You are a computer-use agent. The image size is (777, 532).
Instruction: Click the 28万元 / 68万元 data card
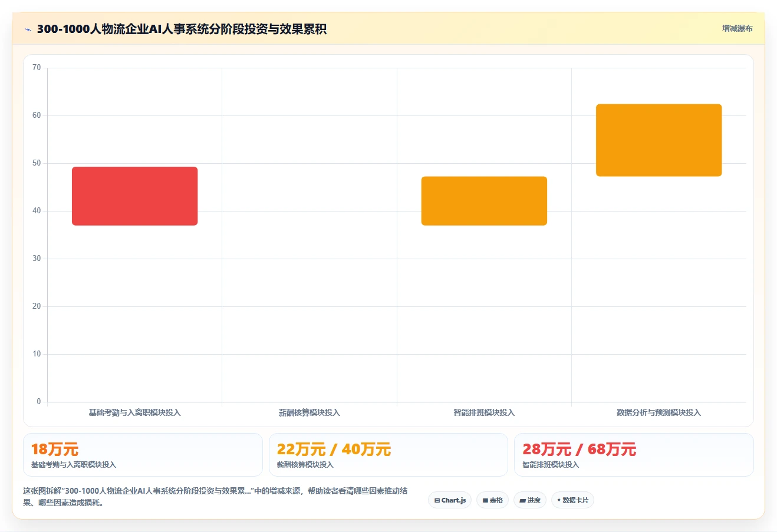click(x=634, y=455)
